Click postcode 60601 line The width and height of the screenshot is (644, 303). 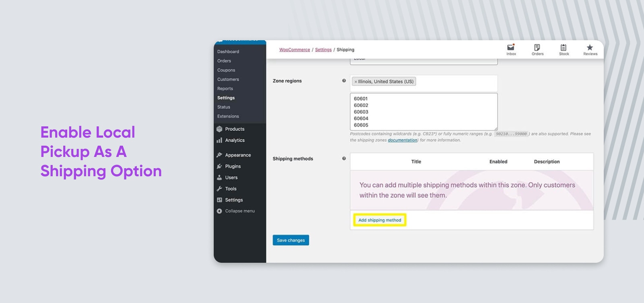click(361, 99)
